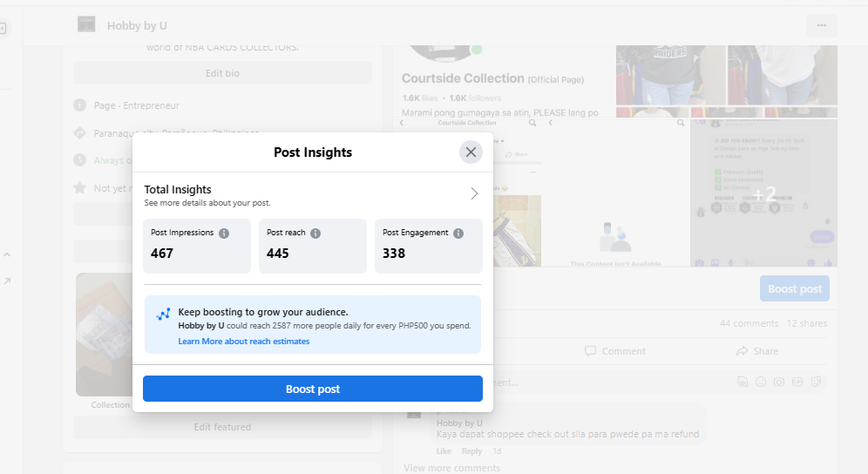
Task: Click the camera photo attach icon
Action: [779, 382]
